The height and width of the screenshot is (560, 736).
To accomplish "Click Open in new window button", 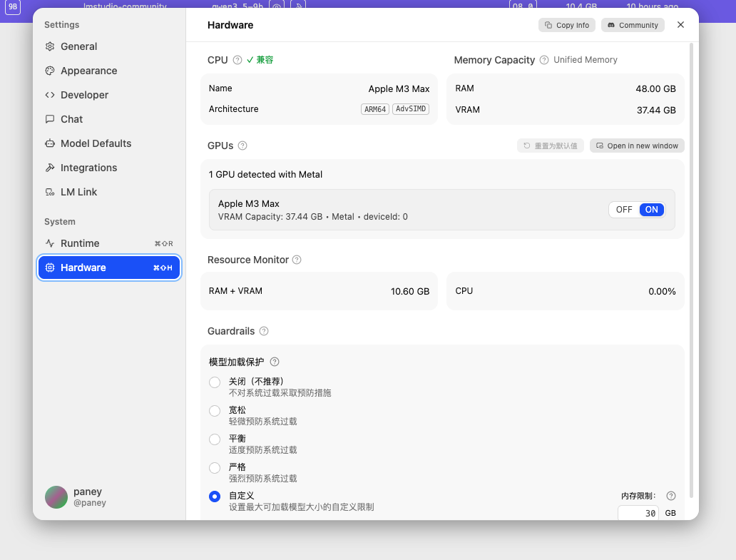I will [637, 146].
